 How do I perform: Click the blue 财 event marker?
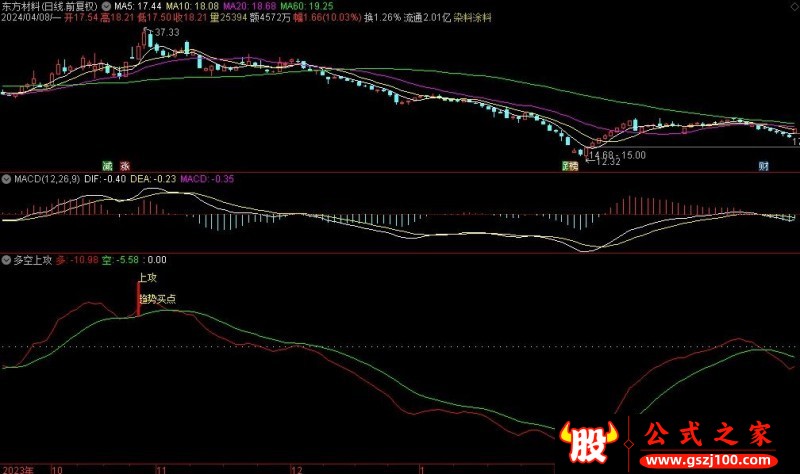[764, 166]
